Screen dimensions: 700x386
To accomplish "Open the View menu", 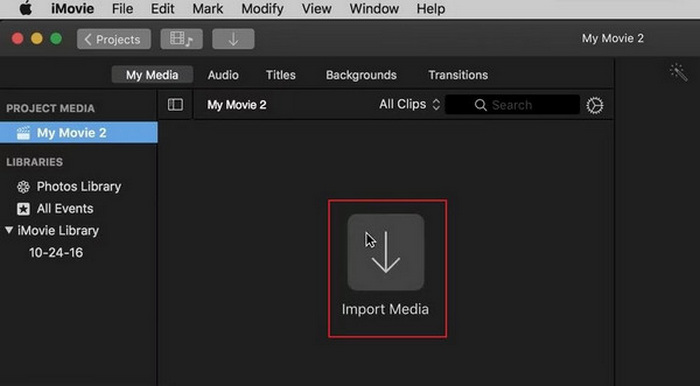I will pyautogui.click(x=316, y=8).
